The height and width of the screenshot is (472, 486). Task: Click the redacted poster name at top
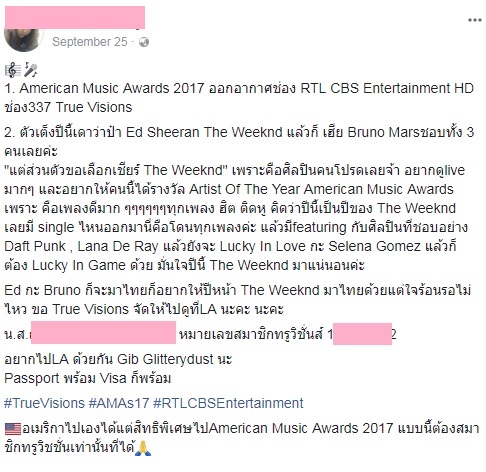pos(75,17)
